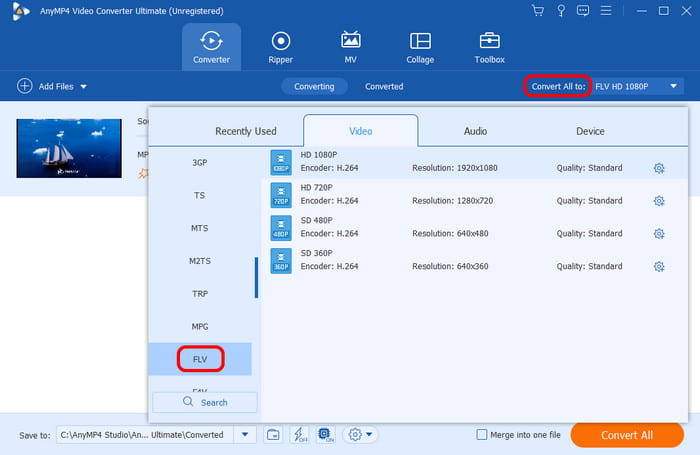The image size is (700, 455).
Task: Open the feedback chat icon
Action: [x=583, y=11]
